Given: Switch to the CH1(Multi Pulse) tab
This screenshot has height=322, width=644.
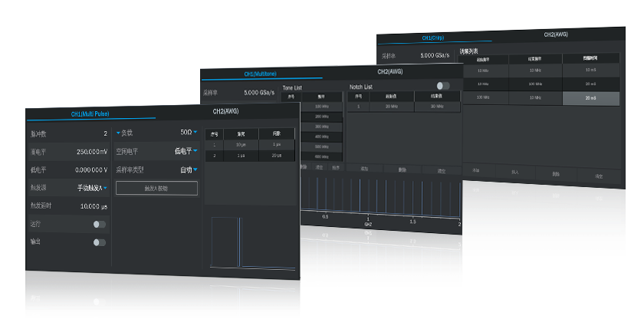Looking at the screenshot, I should coord(90,113).
